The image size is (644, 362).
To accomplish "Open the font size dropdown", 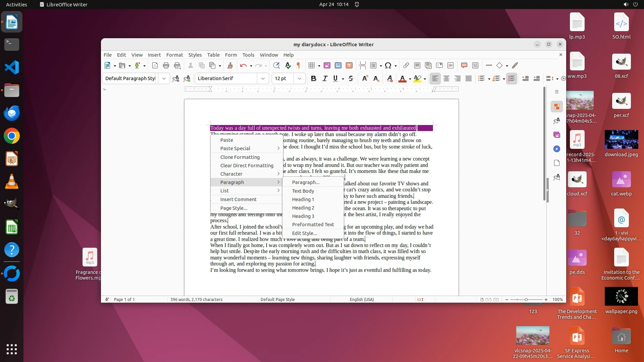I will coord(299,78).
